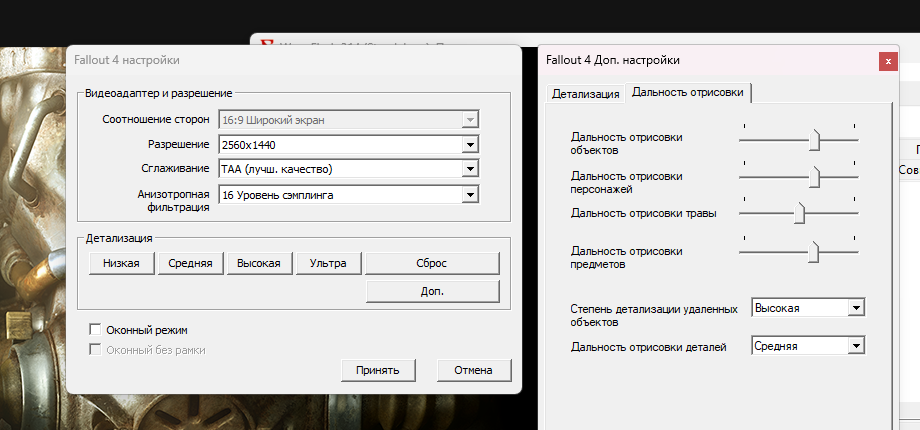Enable the Оконный режим checkbox
This screenshot has width=920, height=430.
click(96, 329)
